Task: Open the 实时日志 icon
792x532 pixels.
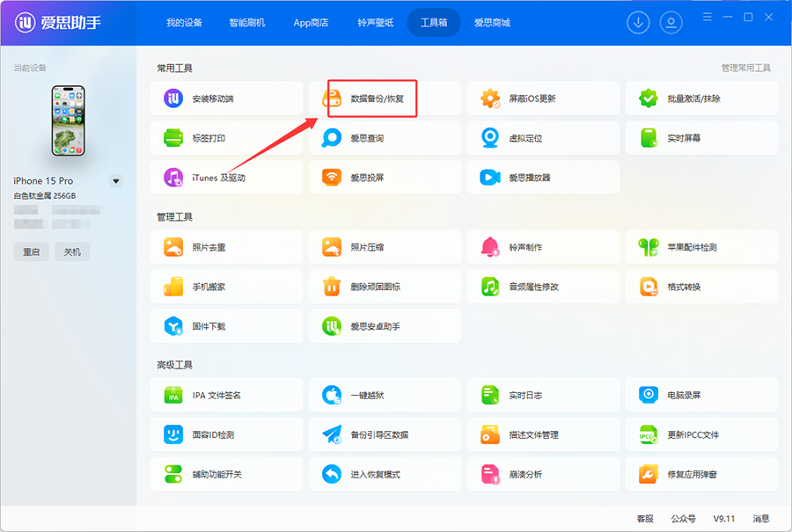Action: [490, 395]
